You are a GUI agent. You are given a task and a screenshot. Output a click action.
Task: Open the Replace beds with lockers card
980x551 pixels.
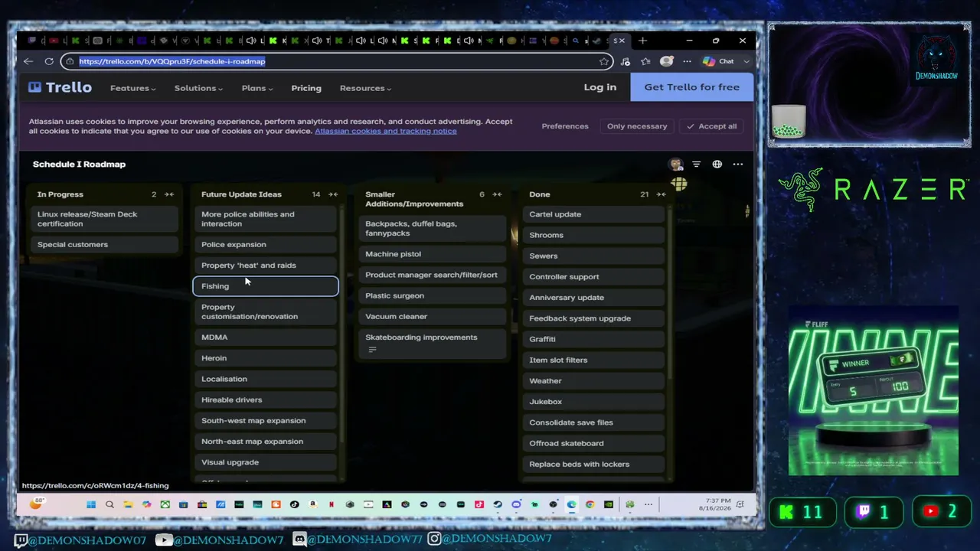click(x=594, y=465)
